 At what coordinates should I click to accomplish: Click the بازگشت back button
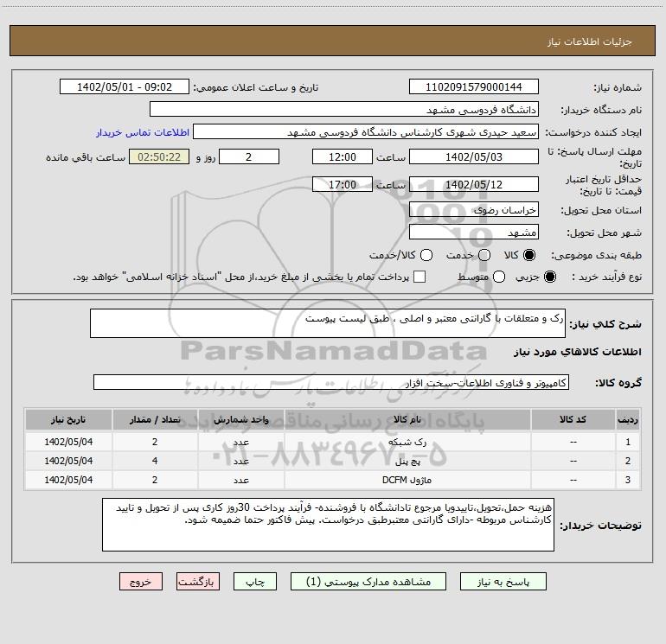(x=198, y=582)
